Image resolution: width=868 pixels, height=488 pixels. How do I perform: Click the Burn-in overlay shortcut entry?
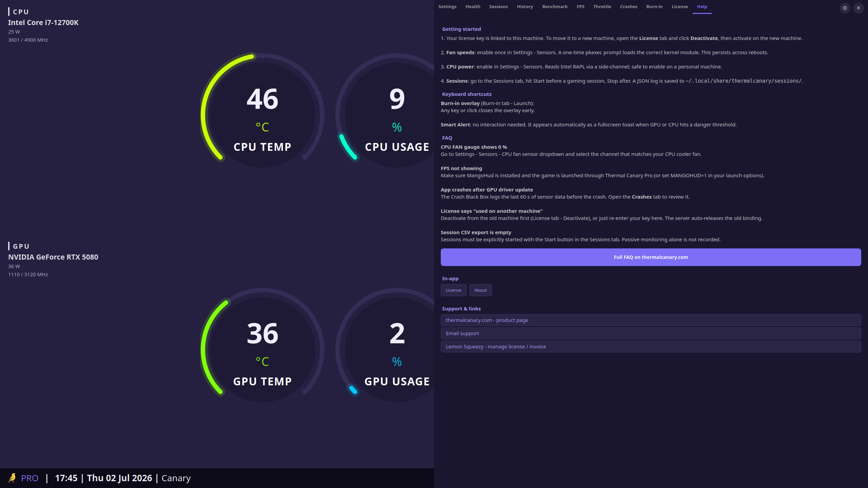point(487,103)
